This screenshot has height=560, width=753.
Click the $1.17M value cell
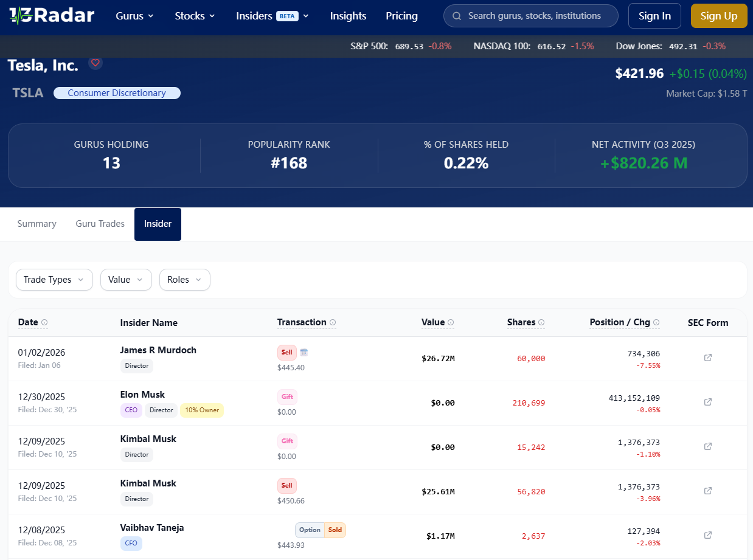[440, 536]
